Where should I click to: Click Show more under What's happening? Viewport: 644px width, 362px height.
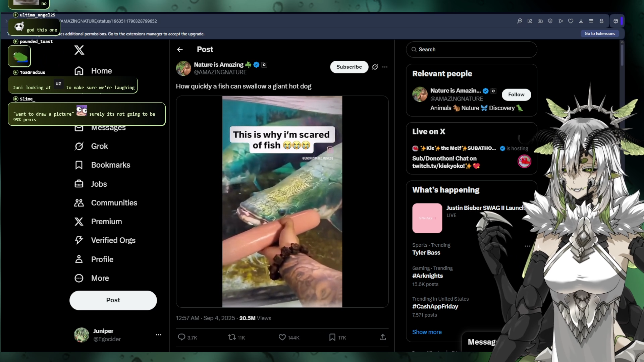click(x=427, y=332)
